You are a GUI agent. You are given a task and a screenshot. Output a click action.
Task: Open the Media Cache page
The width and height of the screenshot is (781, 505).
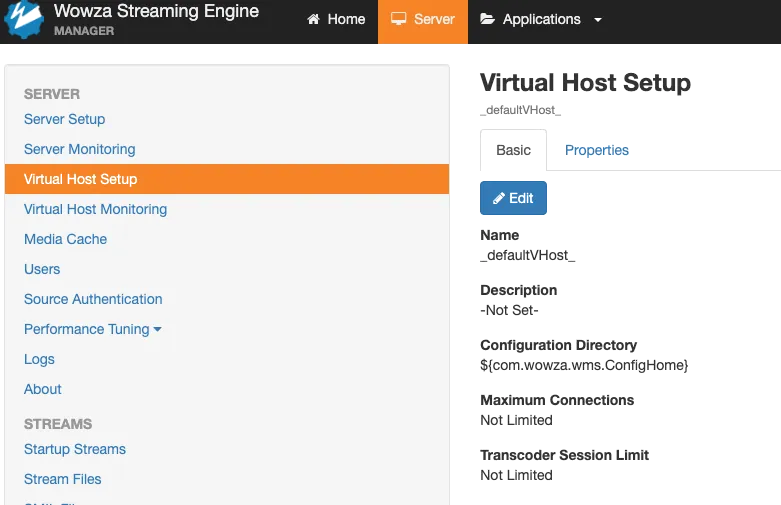(65, 239)
